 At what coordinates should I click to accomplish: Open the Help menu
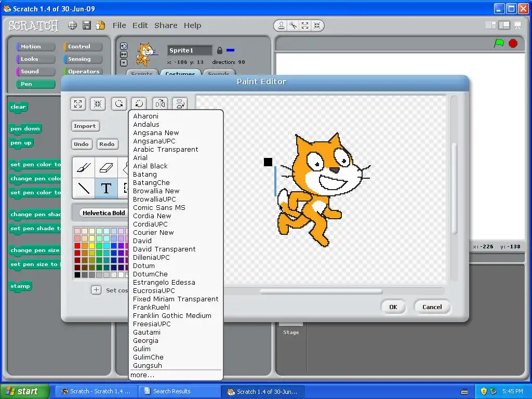192,25
